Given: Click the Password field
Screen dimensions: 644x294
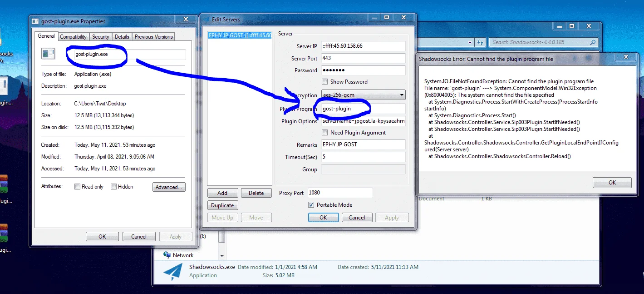Looking at the screenshot, I should 363,70.
